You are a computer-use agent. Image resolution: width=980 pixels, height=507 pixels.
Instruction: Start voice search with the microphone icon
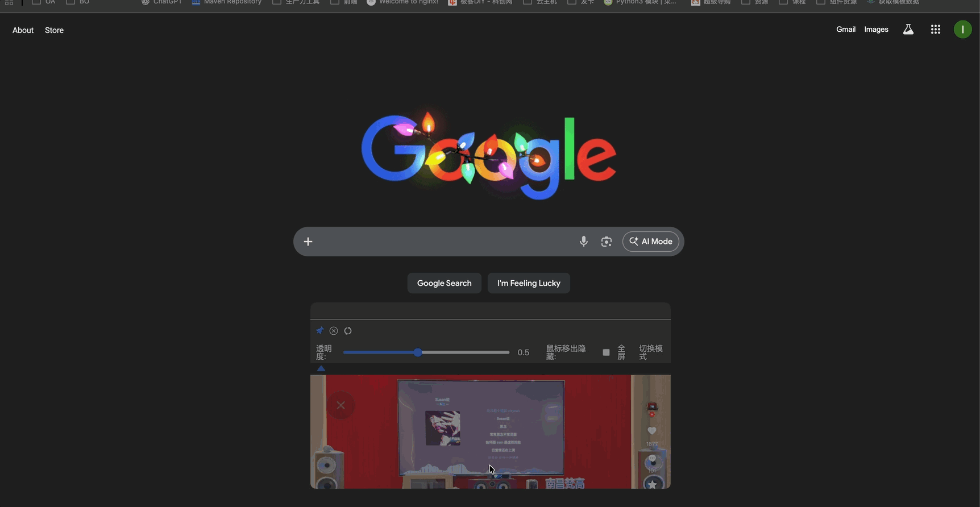[x=583, y=242]
